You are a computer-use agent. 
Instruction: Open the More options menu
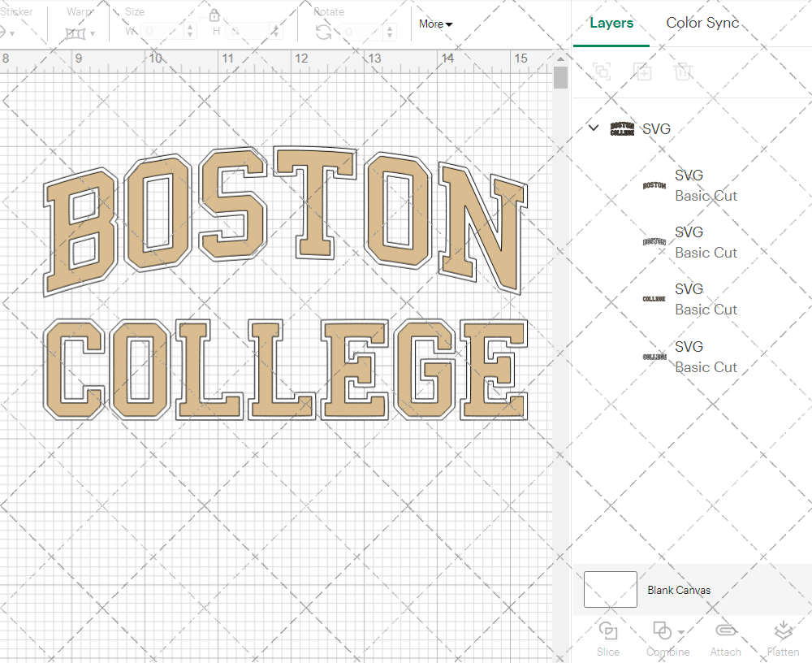pos(435,24)
